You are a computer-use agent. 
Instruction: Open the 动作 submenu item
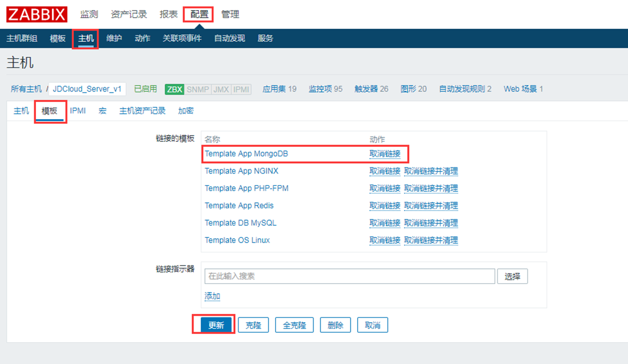tap(142, 38)
